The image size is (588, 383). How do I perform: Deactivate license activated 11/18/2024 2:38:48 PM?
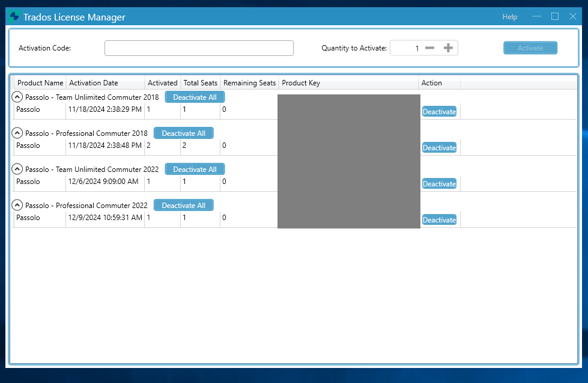tap(439, 147)
